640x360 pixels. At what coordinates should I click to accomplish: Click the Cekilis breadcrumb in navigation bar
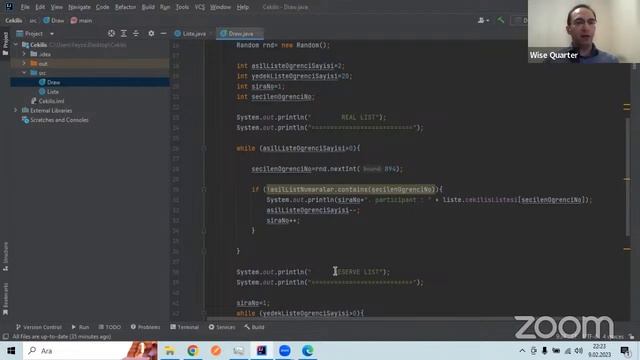pos(13,20)
